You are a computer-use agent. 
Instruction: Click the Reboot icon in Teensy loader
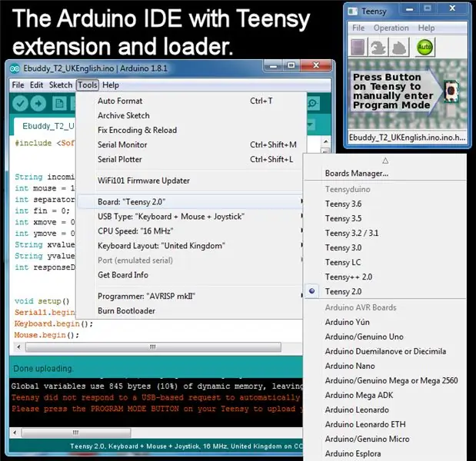tap(399, 47)
